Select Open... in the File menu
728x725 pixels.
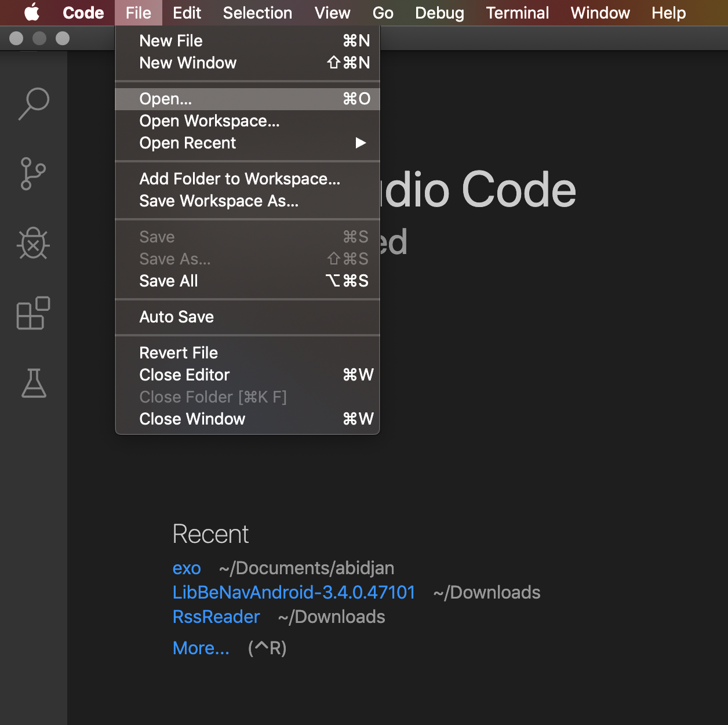[x=247, y=99]
